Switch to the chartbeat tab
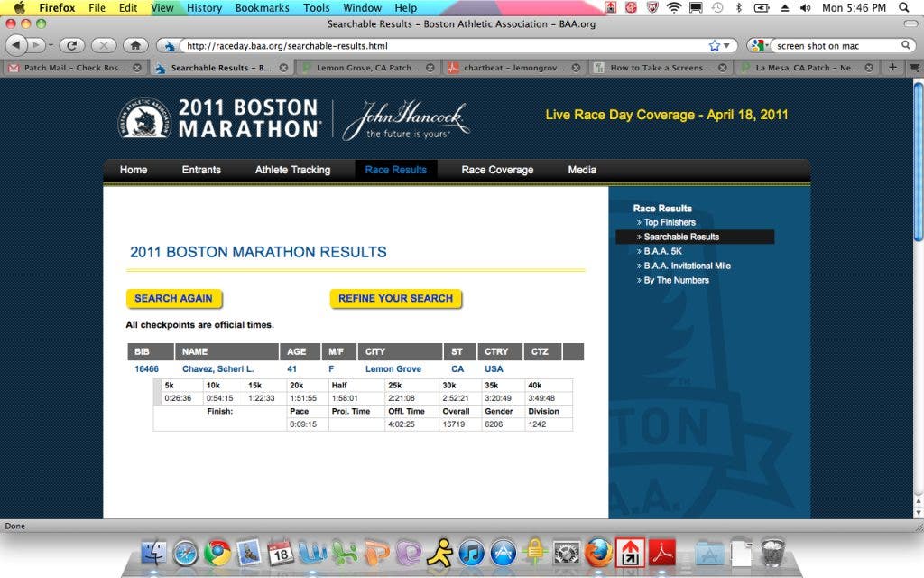Image resolution: width=924 pixels, height=578 pixels. click(513, 67)
